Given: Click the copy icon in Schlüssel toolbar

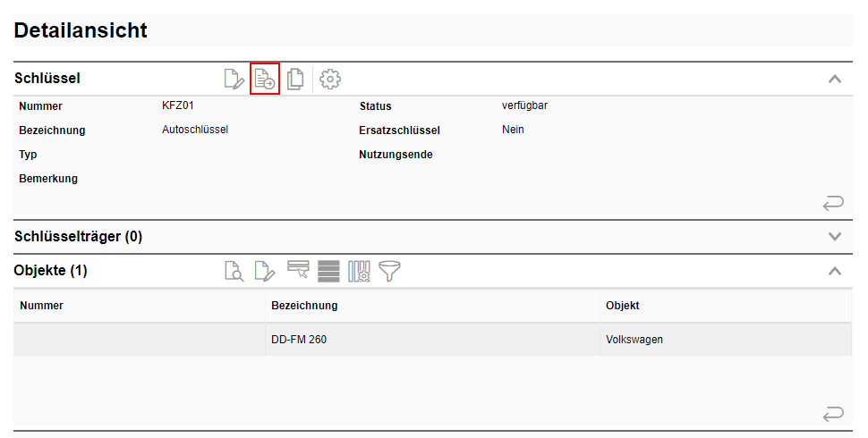Looking at the screenshot, I should pos(295,79).
